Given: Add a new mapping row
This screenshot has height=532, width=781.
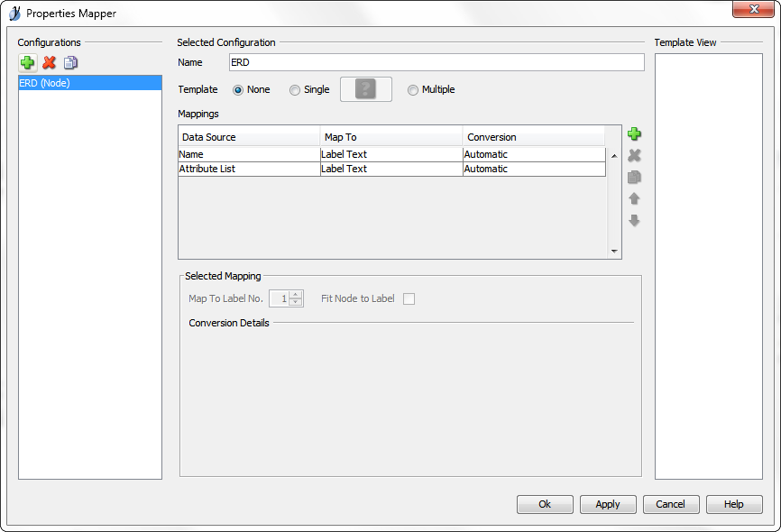Looking at the screenshot, I should (x=634, y=134).
